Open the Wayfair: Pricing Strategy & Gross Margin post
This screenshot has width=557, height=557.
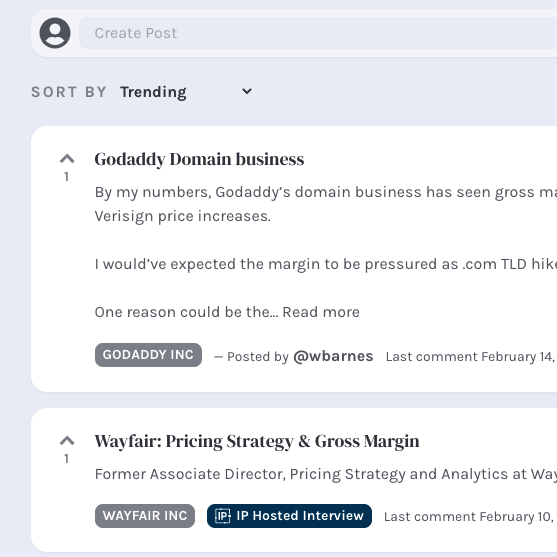(x=257, y=441)
